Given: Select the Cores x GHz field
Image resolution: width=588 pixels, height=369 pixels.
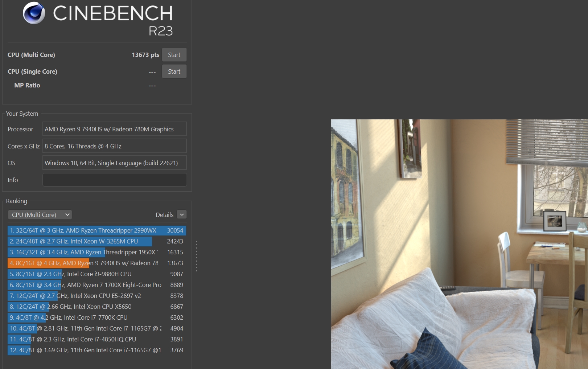Looking at the screenshot, I should [115, 146].
